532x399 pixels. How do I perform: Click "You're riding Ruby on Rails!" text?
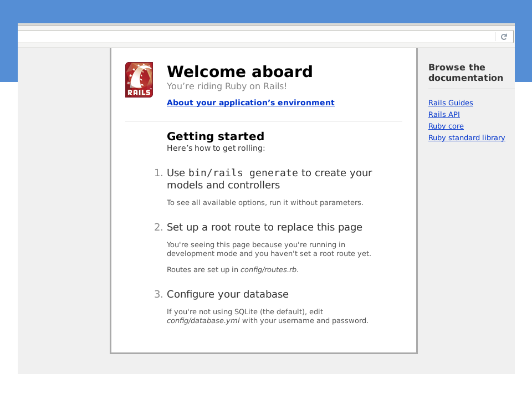[x=227, y=86]
